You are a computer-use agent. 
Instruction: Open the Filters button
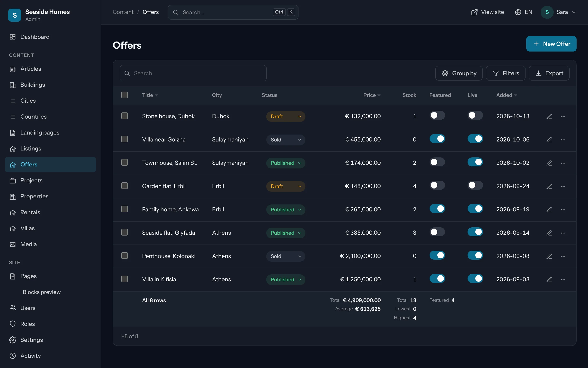click(505, 73)
